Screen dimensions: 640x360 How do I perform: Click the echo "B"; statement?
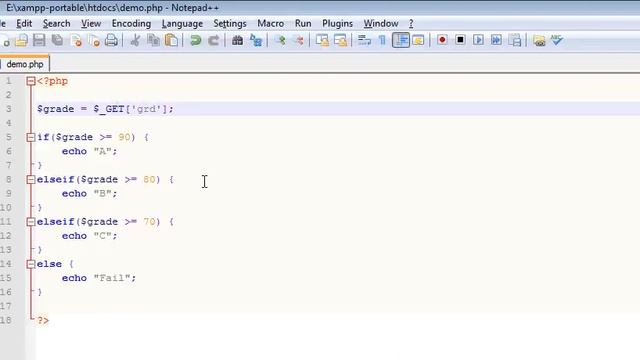[x=89, y=193]
